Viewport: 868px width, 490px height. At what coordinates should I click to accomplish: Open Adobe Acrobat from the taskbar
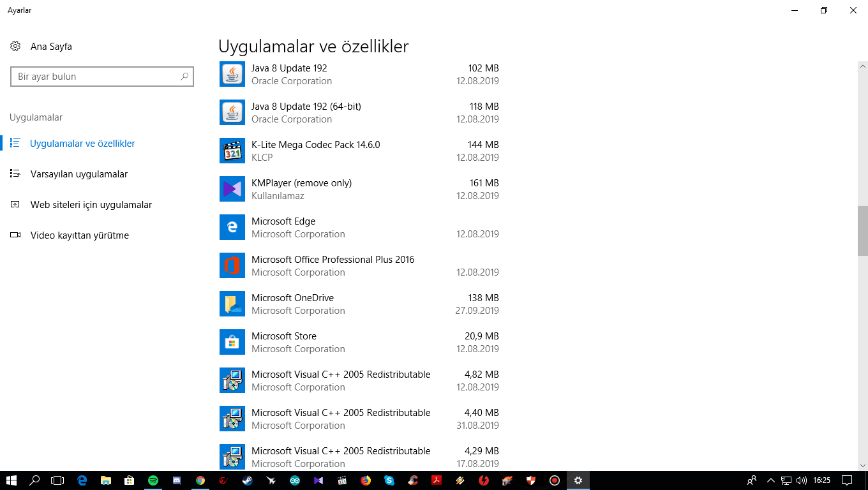[x=437, y=480]
